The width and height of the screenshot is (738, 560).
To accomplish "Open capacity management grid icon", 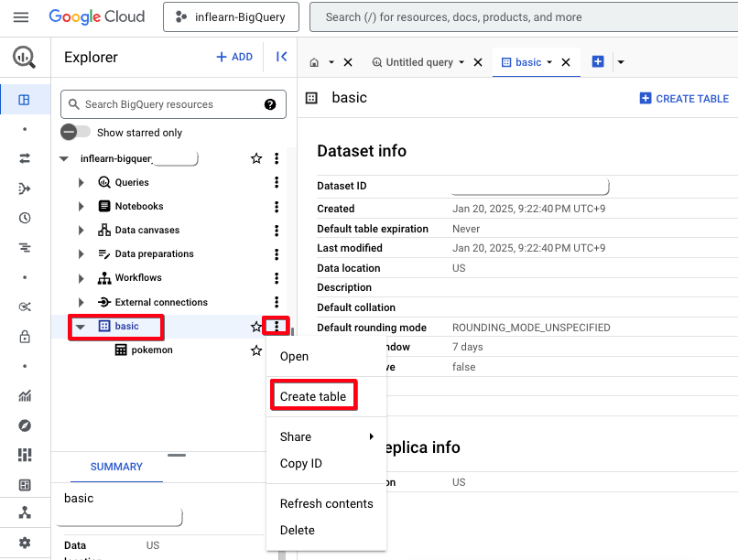I will click(x=25, y=455).
